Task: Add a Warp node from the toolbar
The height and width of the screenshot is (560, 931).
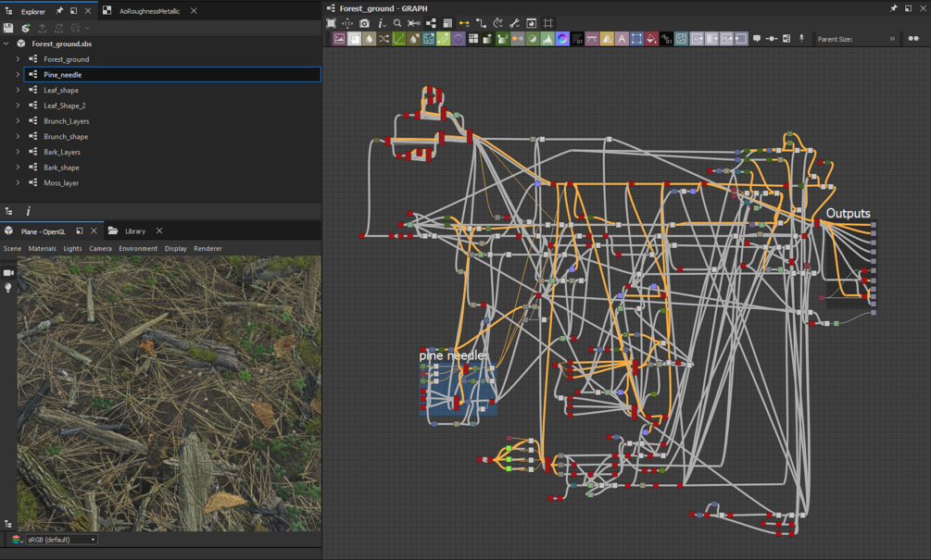Action: point(681,39)
